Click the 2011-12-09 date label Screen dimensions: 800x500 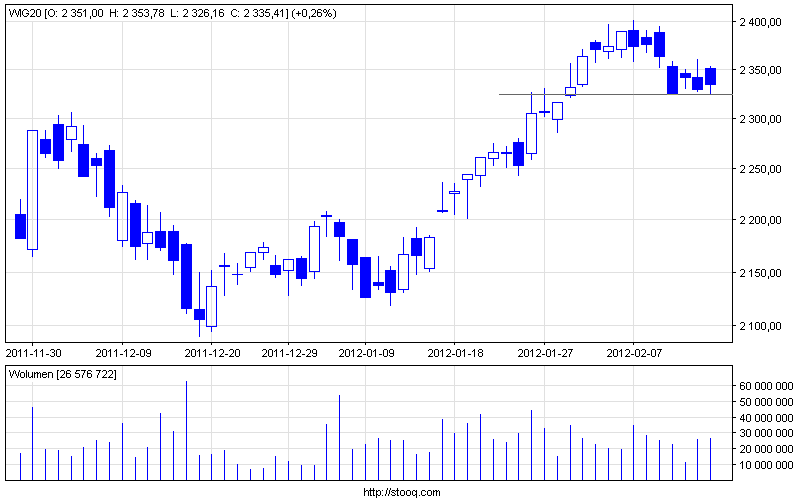[x=123, y=353]
